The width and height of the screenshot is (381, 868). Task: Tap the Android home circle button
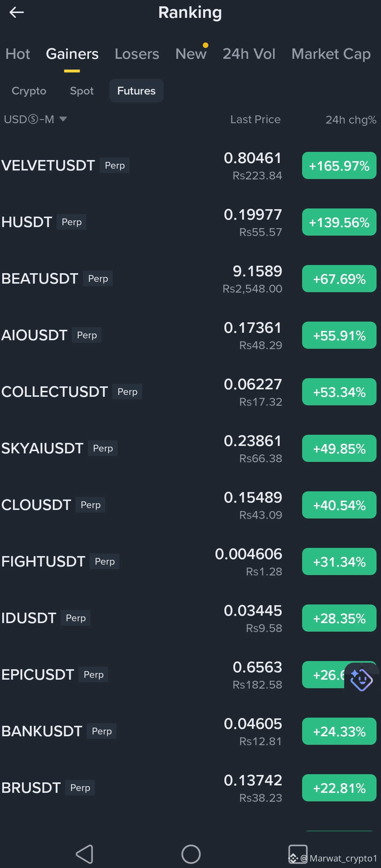tap(191, 854)
